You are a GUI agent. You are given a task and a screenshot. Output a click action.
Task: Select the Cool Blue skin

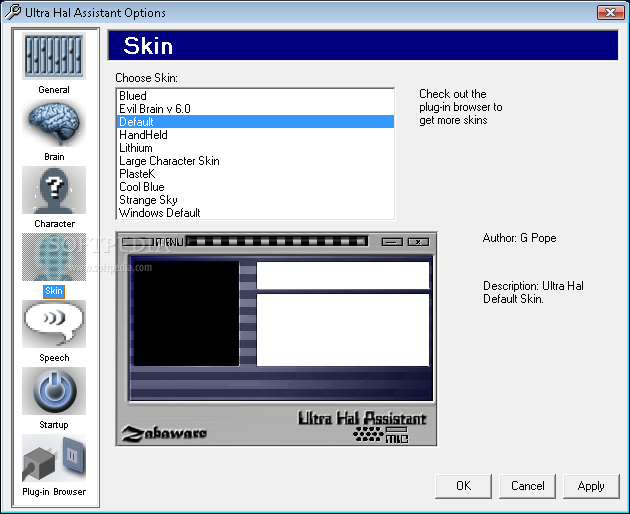click(x=255, y=187)
